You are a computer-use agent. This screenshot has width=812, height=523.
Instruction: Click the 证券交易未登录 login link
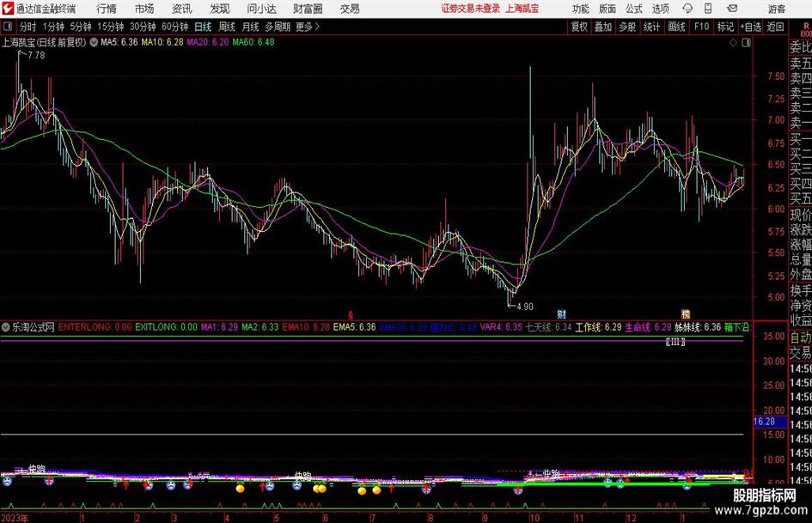[471, 9]
